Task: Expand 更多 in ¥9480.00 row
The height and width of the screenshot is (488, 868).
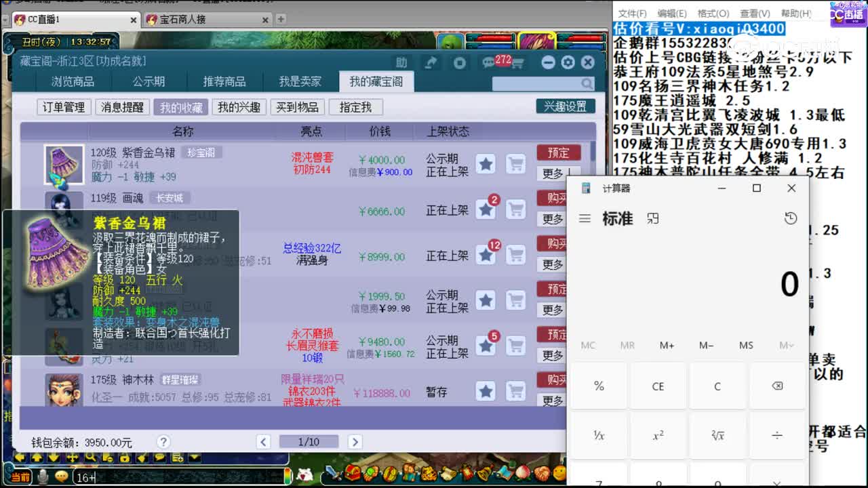Action: 553,355
